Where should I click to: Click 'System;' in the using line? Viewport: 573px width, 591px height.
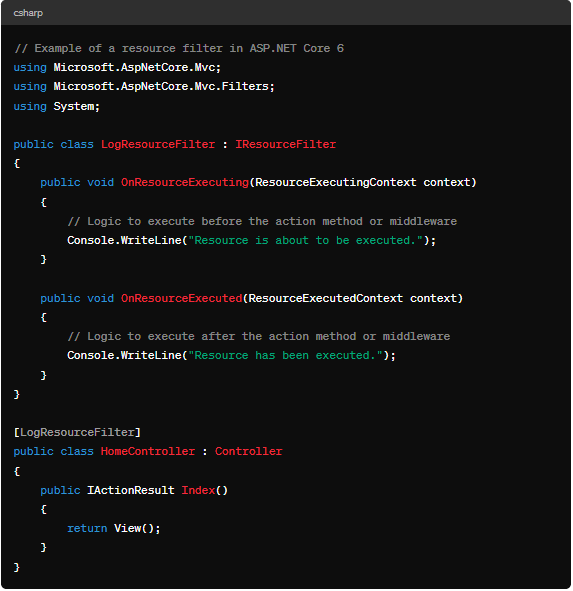77,106
